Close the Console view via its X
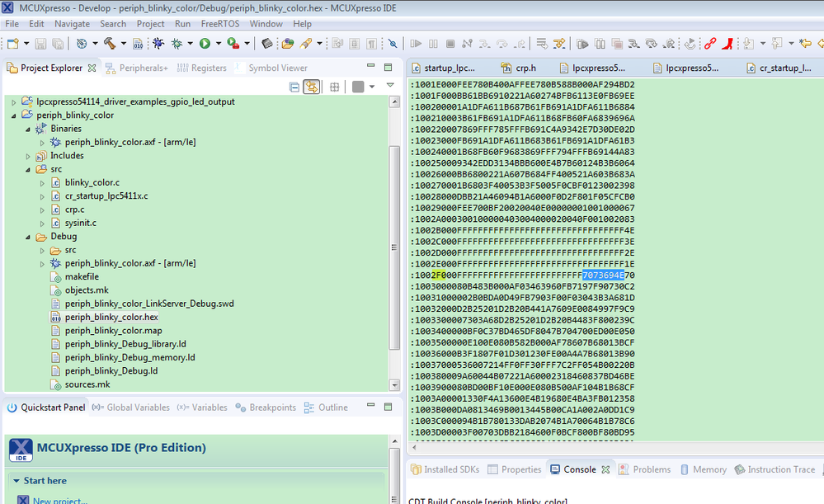Image resolution: width=824 pixels, height=504 pixels. click(605, 469)
